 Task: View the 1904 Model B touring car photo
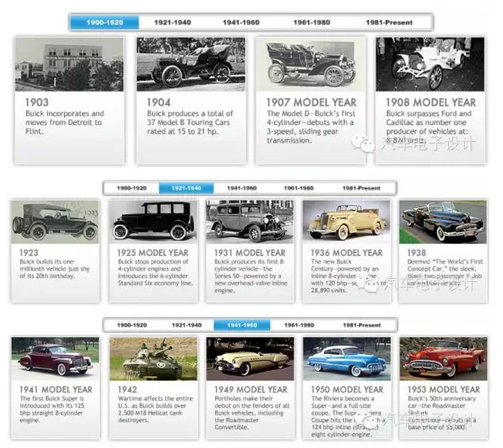pyautogui.click(x=191, y=64)
